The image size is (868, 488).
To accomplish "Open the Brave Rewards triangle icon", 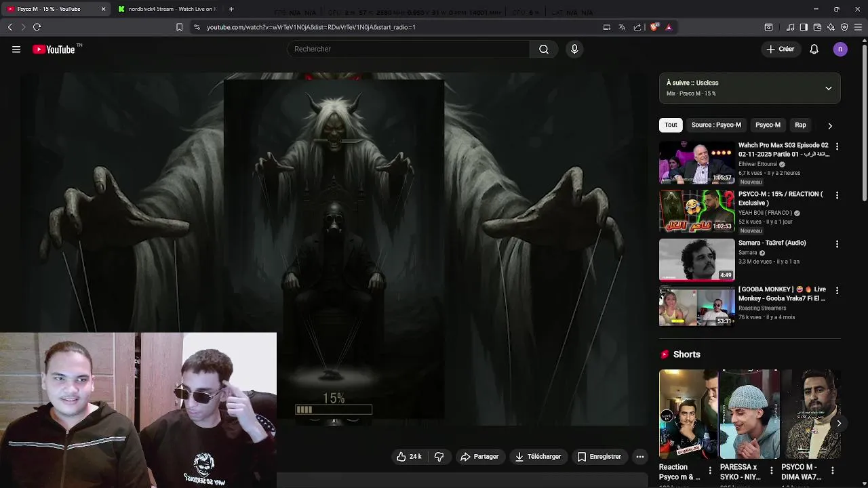I will pyautogui.click(x=669, y=27).
